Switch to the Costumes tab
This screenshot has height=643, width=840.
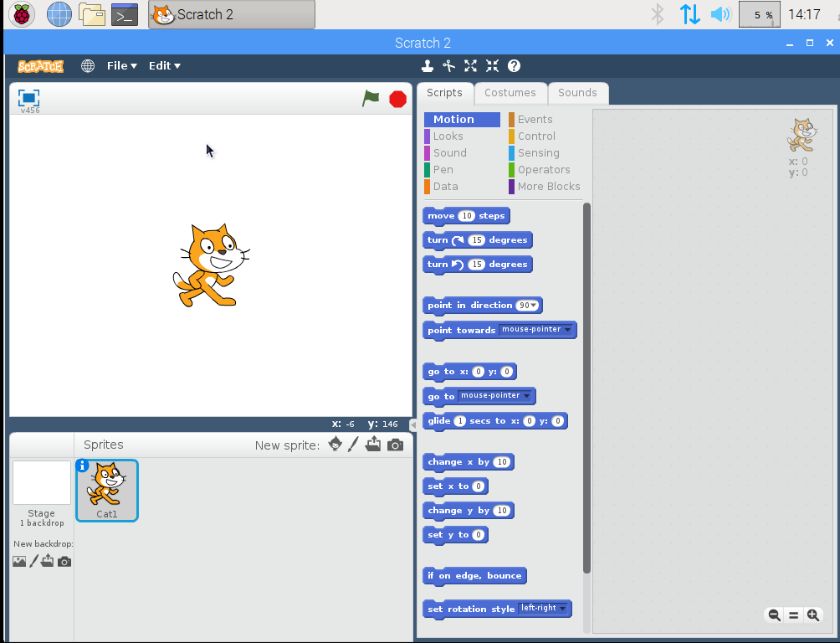pos(510,93)
